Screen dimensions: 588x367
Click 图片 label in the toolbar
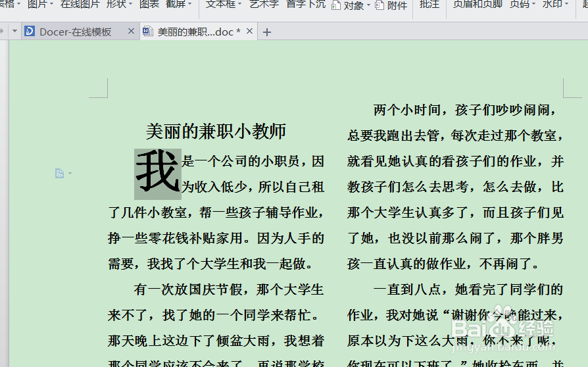[37, 4]
